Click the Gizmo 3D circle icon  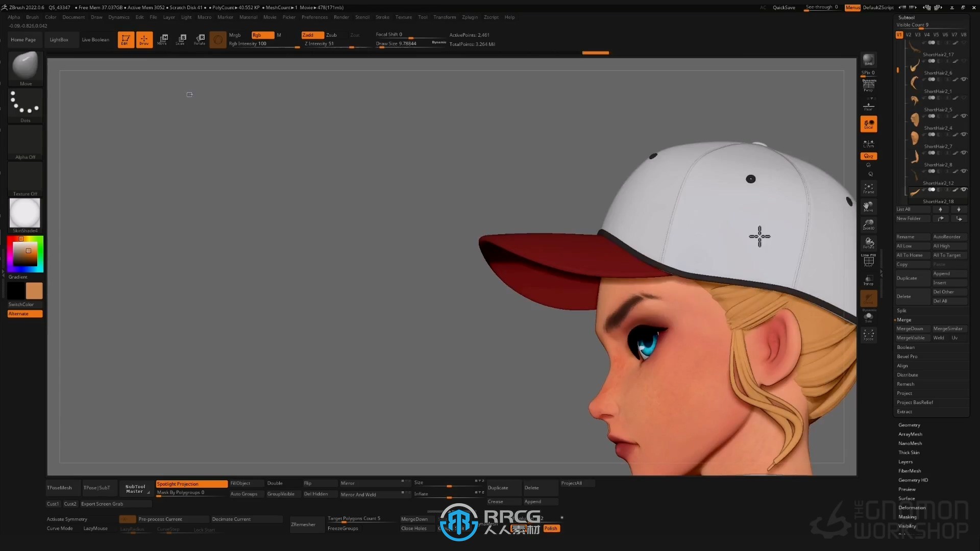tap(218, 39)
